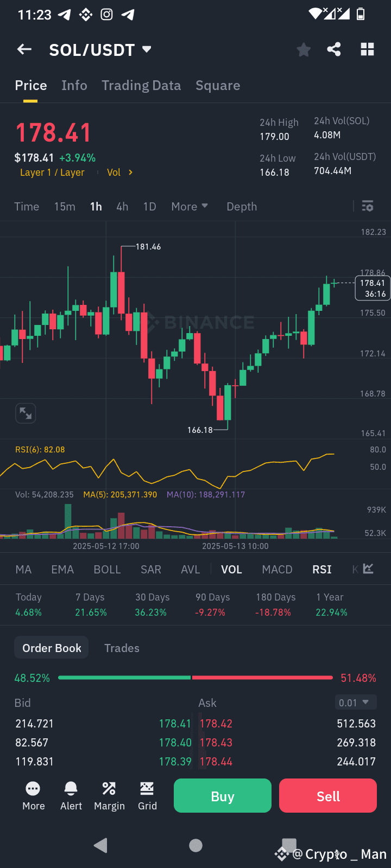Open the four-square grid layout icon

pyautogui.click(x=368, y=49)
